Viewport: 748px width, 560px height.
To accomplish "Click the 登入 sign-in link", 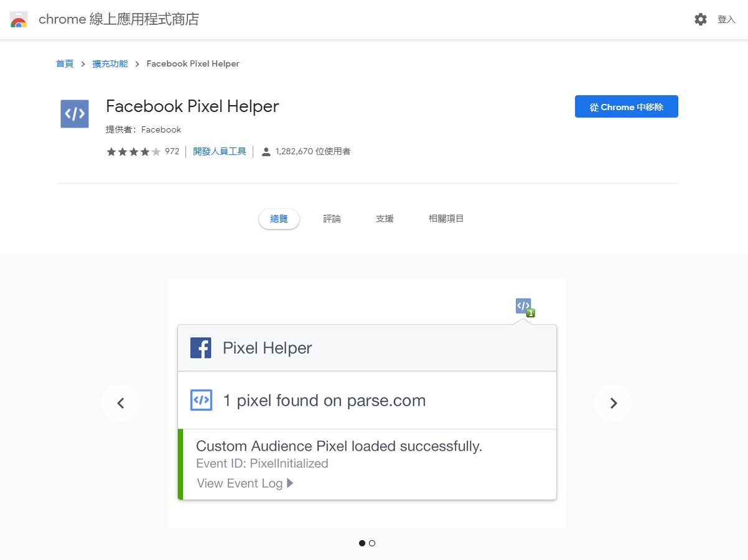I will coord(726,19).
